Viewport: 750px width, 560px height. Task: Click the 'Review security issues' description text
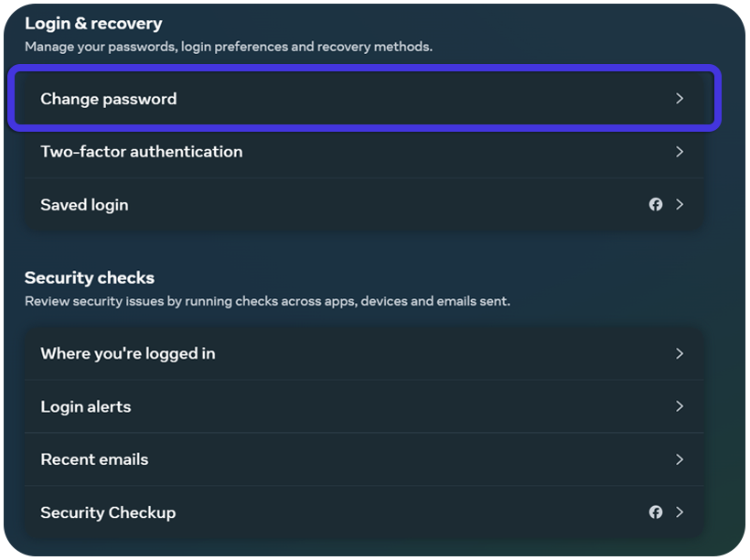point(267,301)
